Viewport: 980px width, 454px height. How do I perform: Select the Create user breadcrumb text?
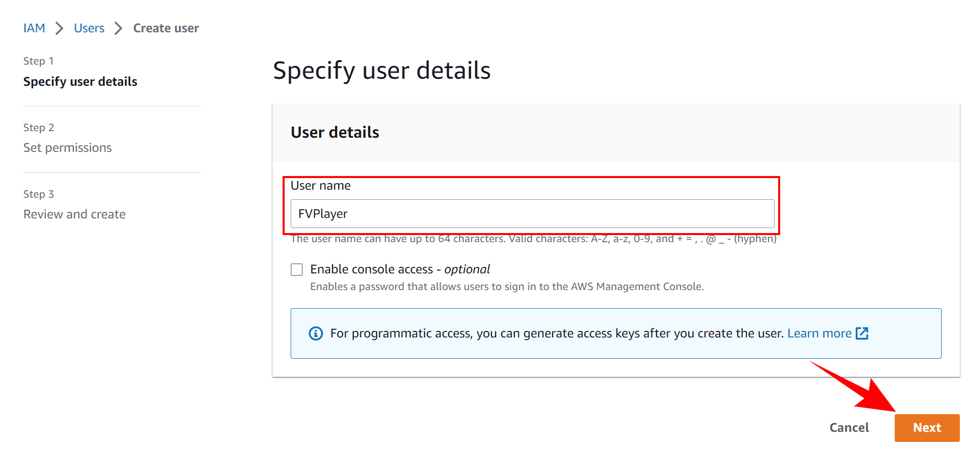166,28
